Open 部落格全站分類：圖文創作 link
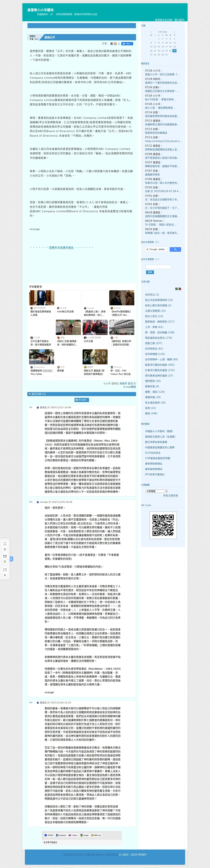 tap(170, 20)
